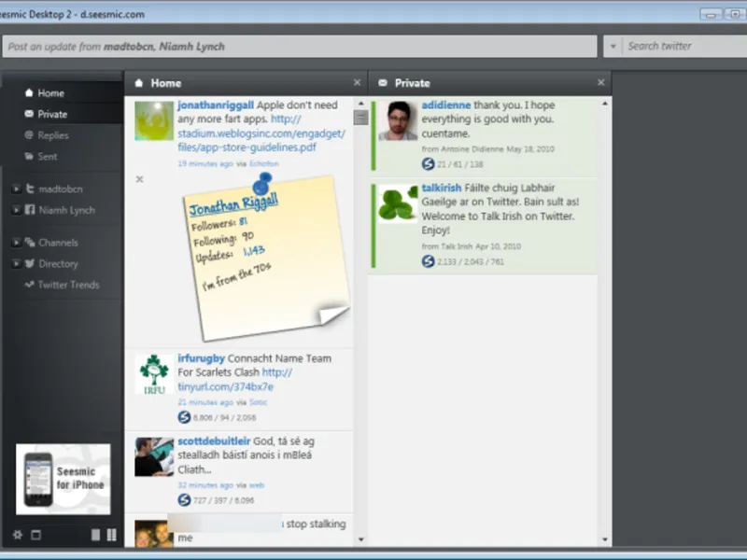The width and height of the screenshot is (747, 560).
Task: Click the Followers count 81 on the note
Action: [x=244, y=220]
